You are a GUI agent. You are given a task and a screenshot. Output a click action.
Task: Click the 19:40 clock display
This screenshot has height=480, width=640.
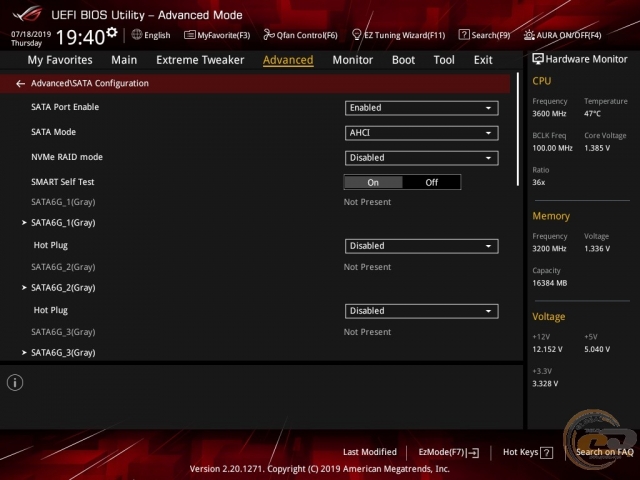[x=80, y=37]
